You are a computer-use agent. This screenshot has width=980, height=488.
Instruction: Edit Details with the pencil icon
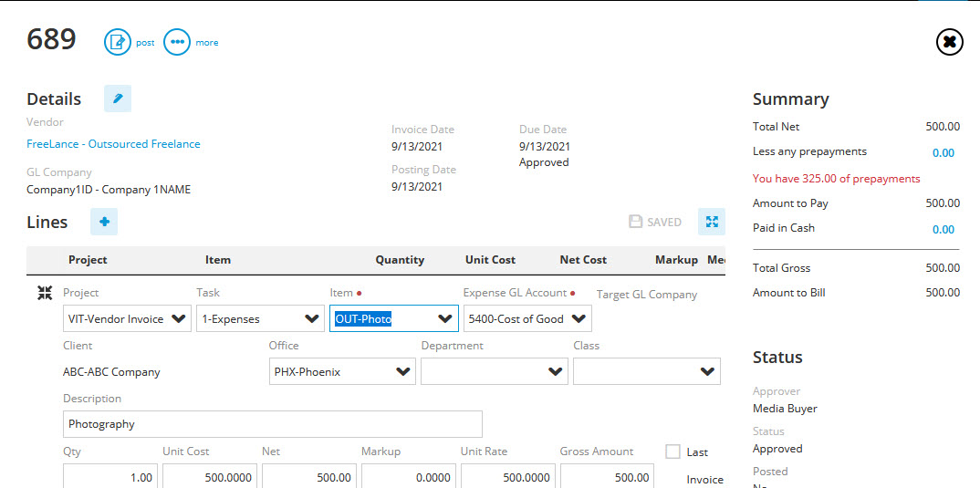[x=118, y=99]
